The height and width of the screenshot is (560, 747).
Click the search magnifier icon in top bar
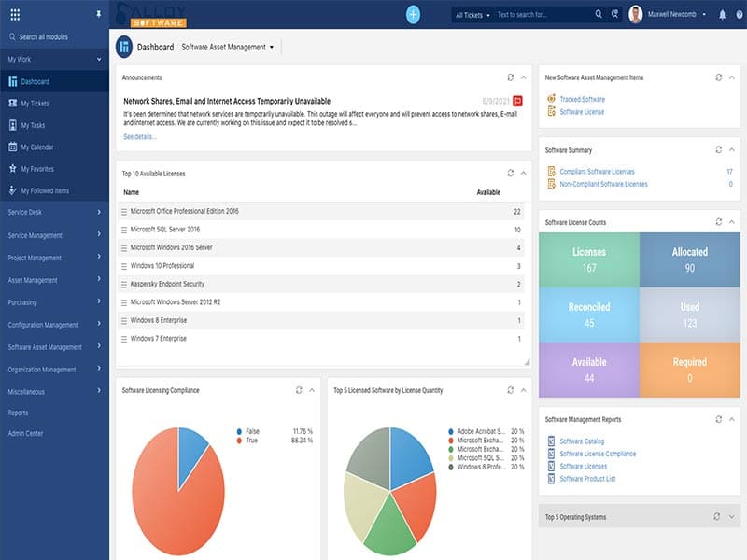tap(599, 15)
